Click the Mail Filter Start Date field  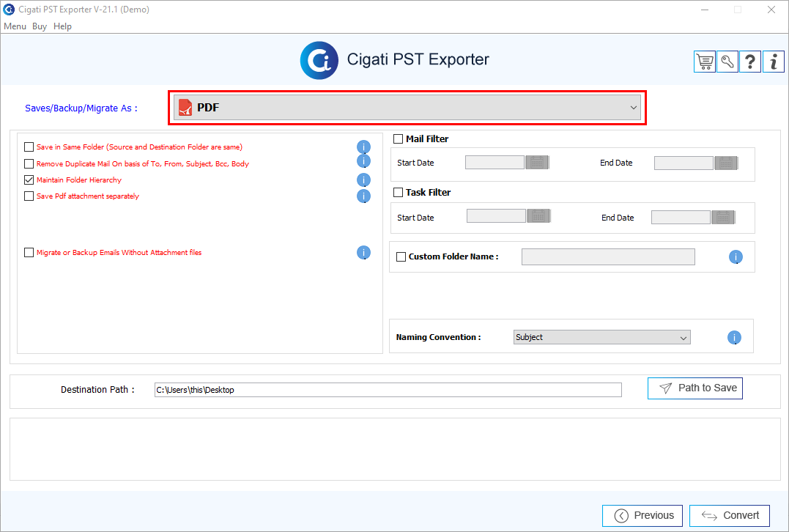494,162
